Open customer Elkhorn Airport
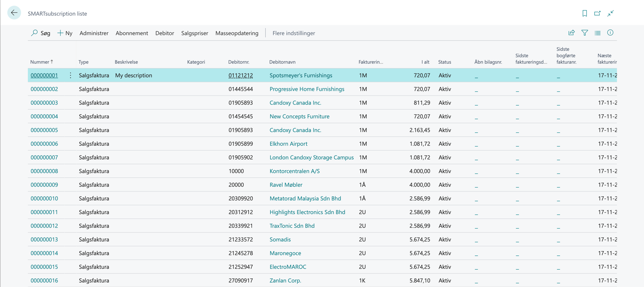 pos(288,144)
